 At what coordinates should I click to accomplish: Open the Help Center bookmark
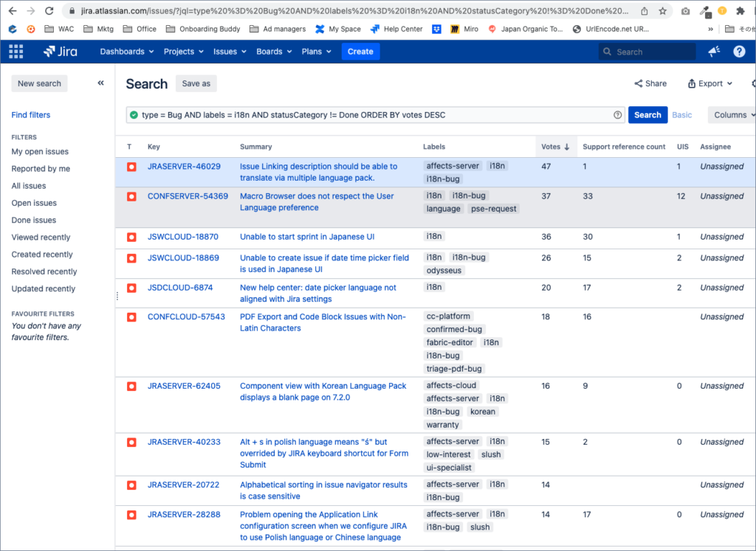pos(396,29)
